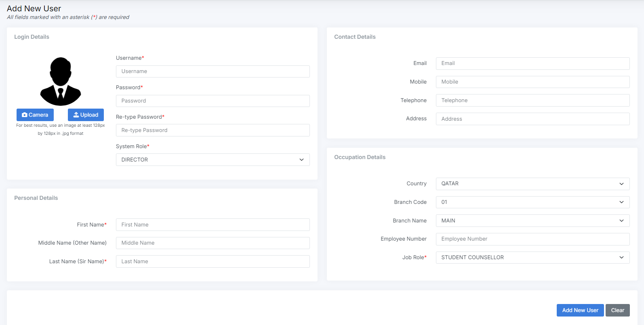644x325 pixels.
Task: Focus the Telephone input box
Action: (x=532, y=101)
